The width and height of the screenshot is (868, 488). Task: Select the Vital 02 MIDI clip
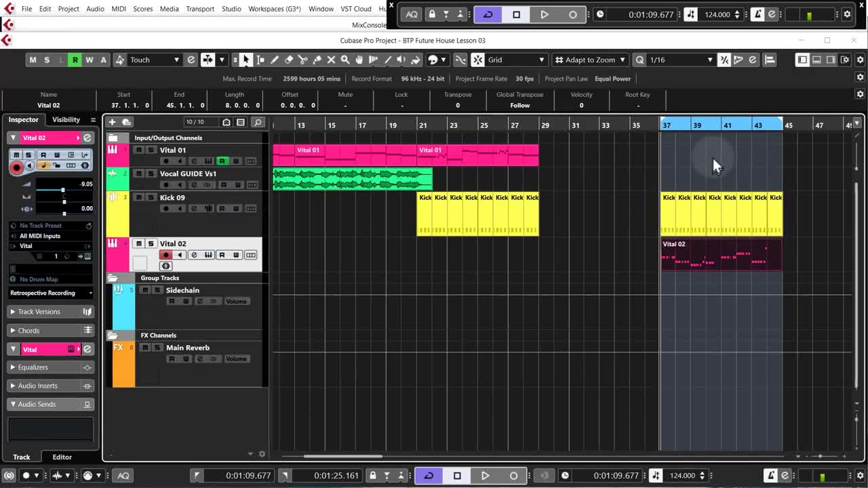[721, 255]
